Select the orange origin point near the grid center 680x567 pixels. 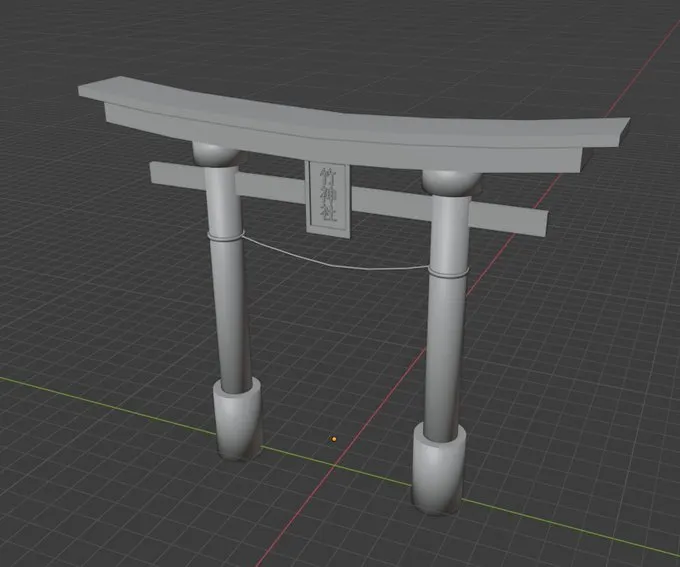(334, 439)
